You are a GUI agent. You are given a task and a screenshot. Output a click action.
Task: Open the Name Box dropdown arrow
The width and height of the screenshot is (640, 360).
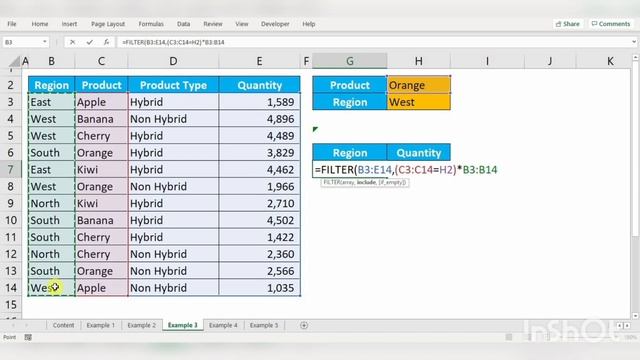(x=44, y=42)
